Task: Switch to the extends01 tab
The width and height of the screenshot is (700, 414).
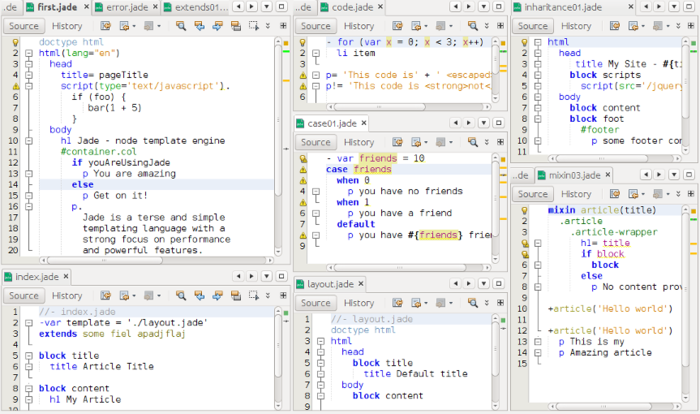Action: [x=203, y=7]
